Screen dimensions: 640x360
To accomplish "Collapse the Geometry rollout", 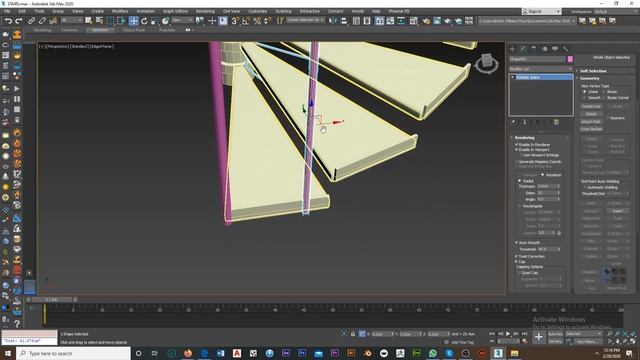I will click(x=590, y=78).
